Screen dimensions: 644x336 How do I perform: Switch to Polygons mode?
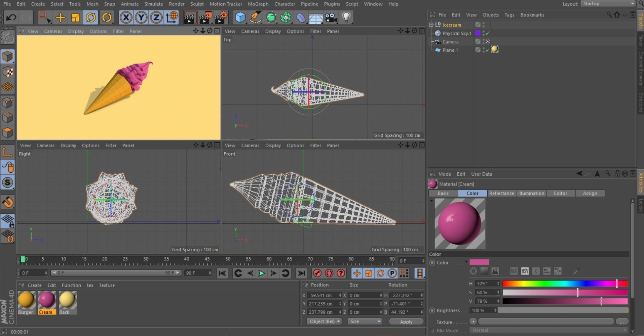(x=7, y=133)
